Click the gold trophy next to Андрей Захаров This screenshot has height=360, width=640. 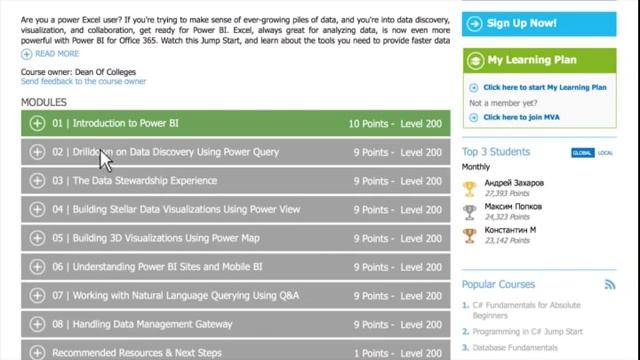point(469,189)
